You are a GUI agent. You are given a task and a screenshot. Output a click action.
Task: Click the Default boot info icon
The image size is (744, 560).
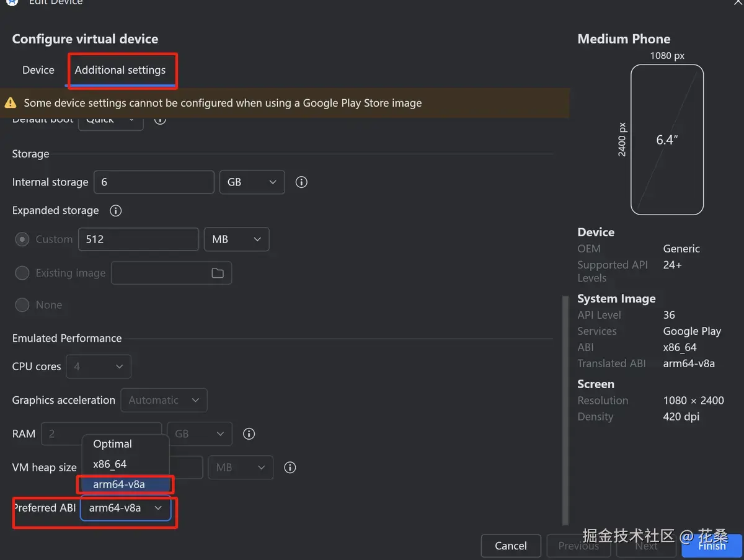coord(160,120)
